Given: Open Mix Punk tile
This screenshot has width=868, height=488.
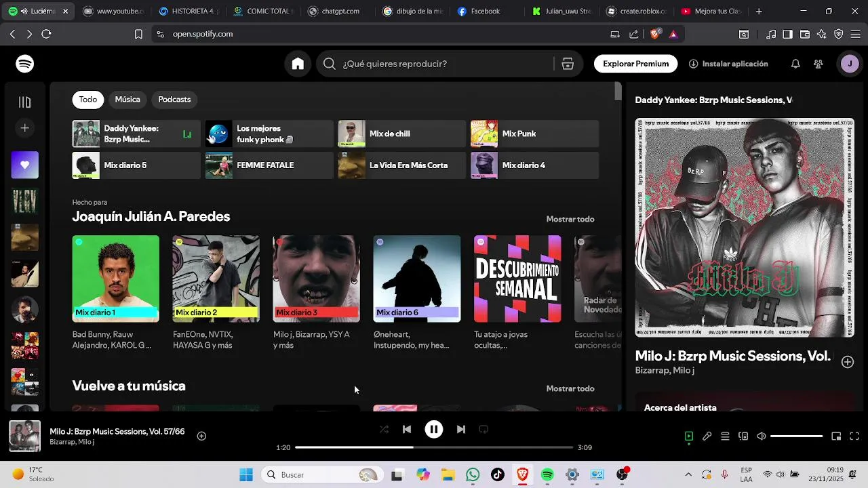Looking at the screenshot, I should point(534,134).
